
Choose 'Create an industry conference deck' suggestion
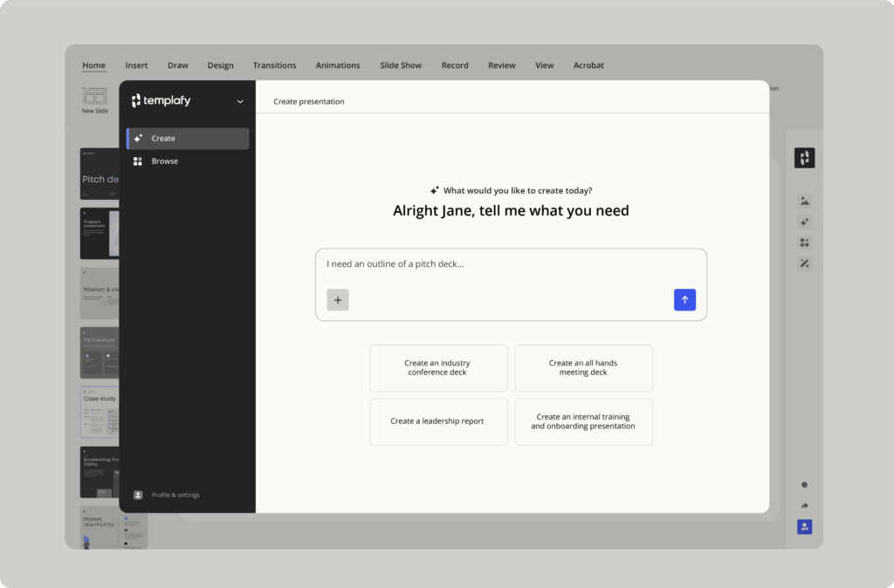coord(438,368)
